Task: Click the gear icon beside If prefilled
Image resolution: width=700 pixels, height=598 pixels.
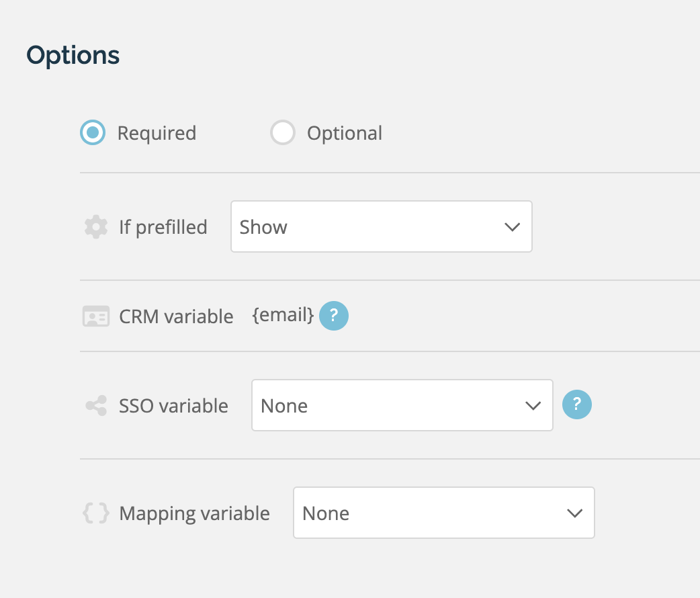Action: 95,226
